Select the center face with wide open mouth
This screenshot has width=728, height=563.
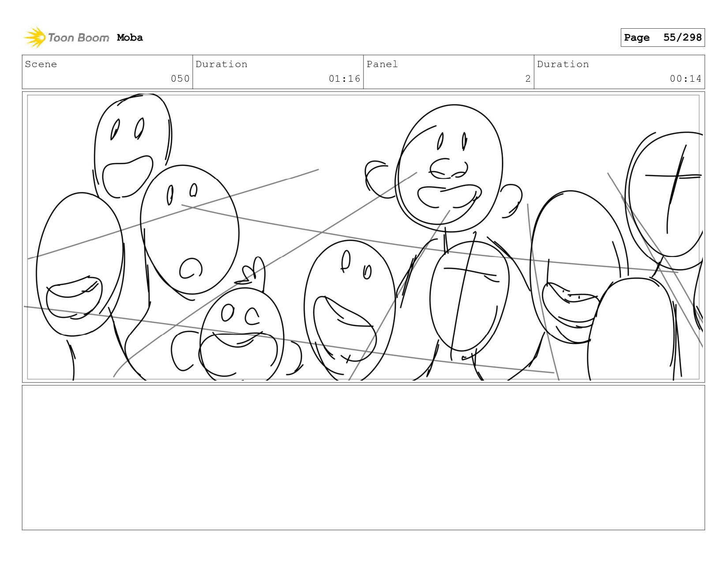349,309
